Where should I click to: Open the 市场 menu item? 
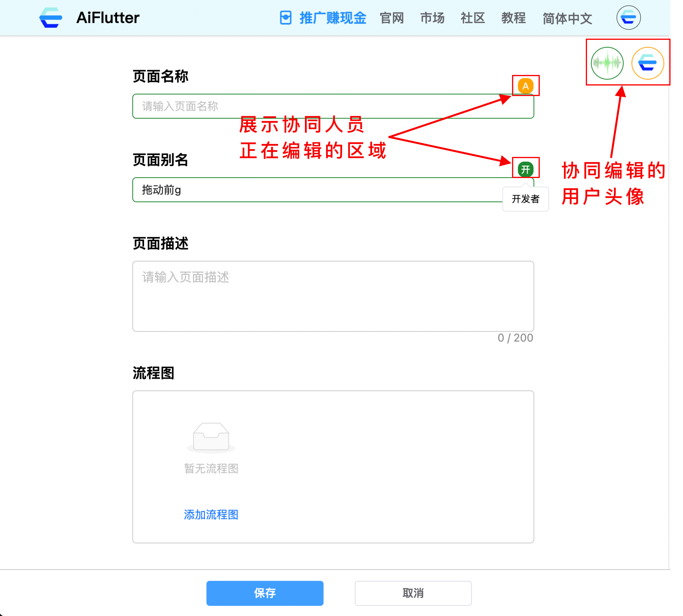click(432, 18)
